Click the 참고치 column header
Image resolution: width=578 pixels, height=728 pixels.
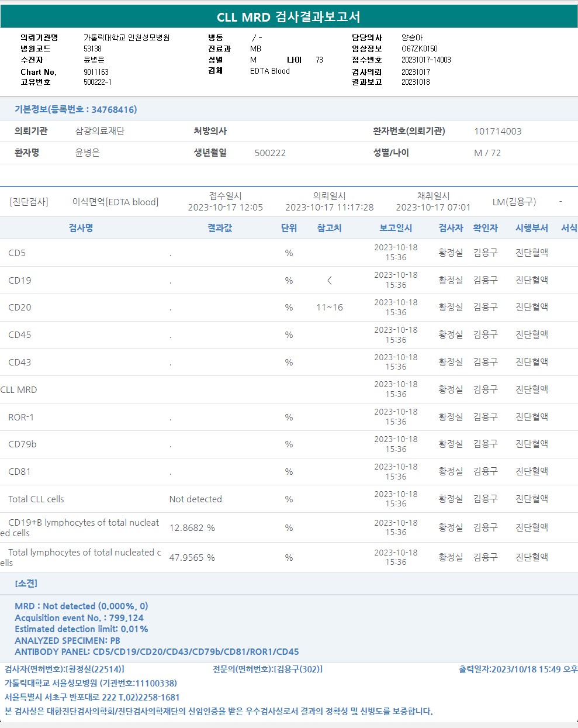pos(329,228)
